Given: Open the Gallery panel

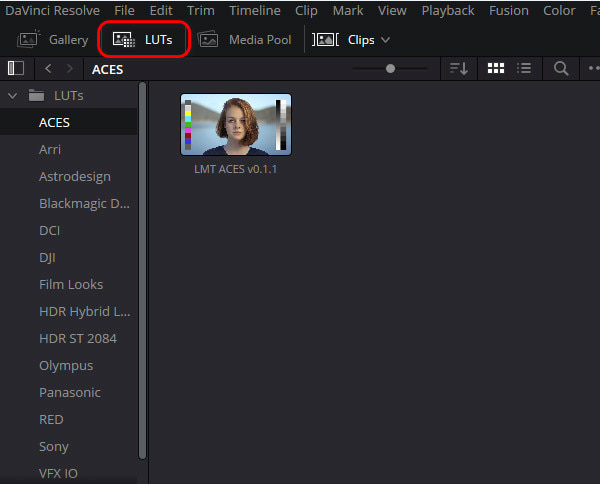Looking at the screenshot, I should tap(53, 39).
